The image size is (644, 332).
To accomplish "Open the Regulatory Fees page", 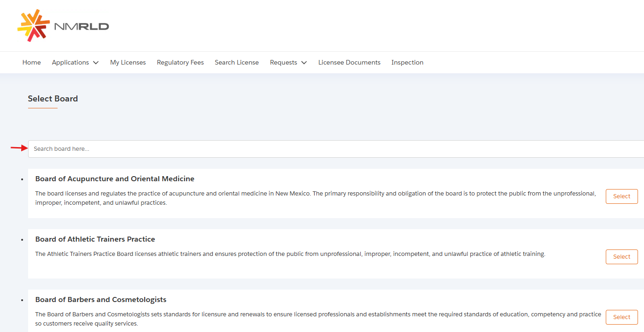I will (180, 62).
